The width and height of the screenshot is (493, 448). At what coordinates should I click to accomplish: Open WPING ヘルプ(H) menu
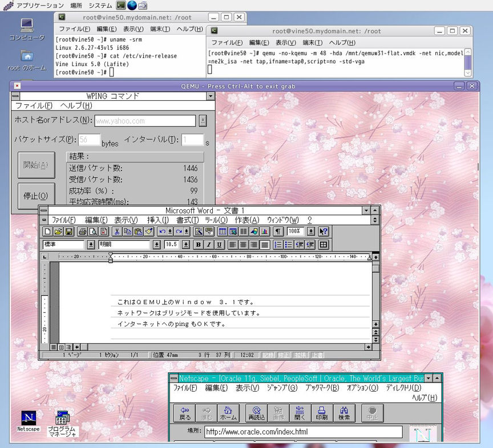coord(76,105)
